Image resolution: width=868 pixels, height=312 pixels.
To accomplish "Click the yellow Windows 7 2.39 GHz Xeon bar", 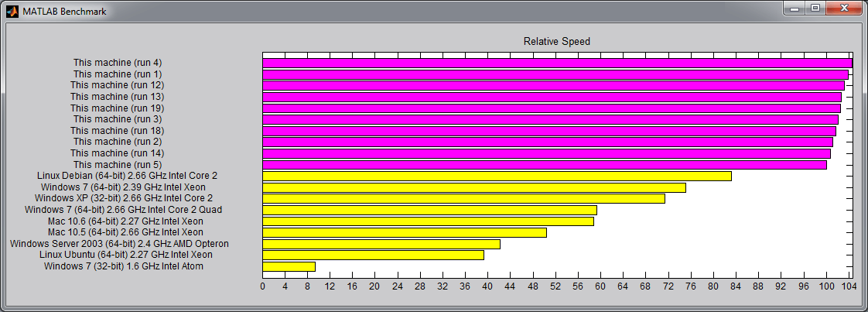I will click(x=474, y=187).
